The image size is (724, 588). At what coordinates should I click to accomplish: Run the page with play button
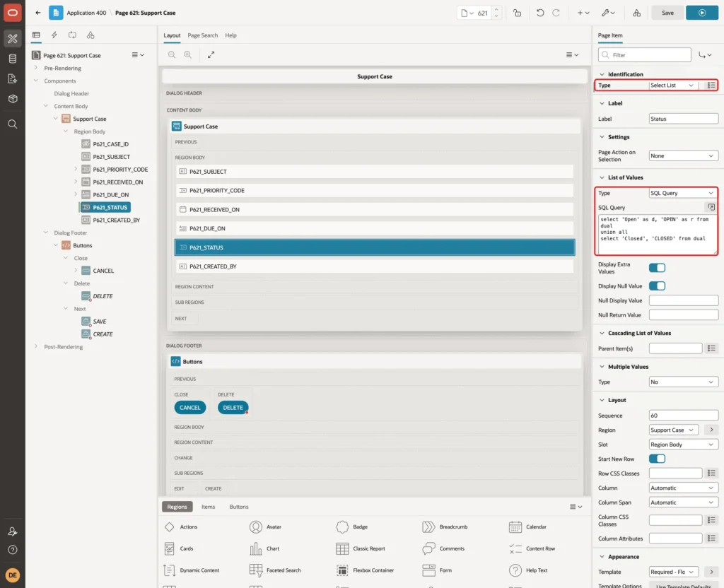(x=702, y=13)
